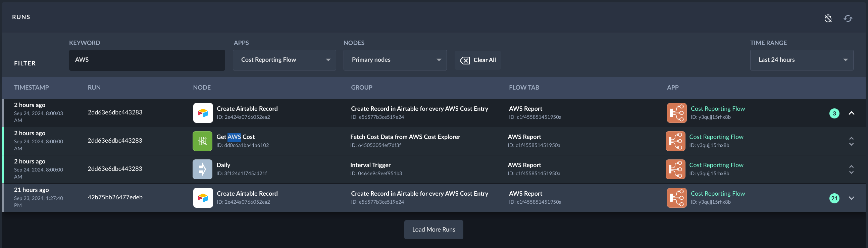Click the Airtable icon in first row
This screenshot has height=248, width=868.
[203, 113]
